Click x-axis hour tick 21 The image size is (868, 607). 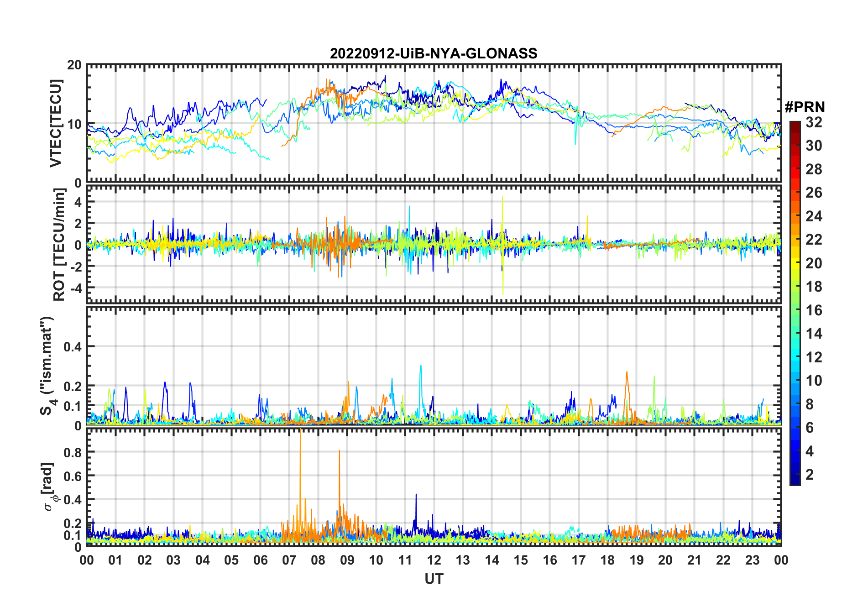[x=694, y=560]
